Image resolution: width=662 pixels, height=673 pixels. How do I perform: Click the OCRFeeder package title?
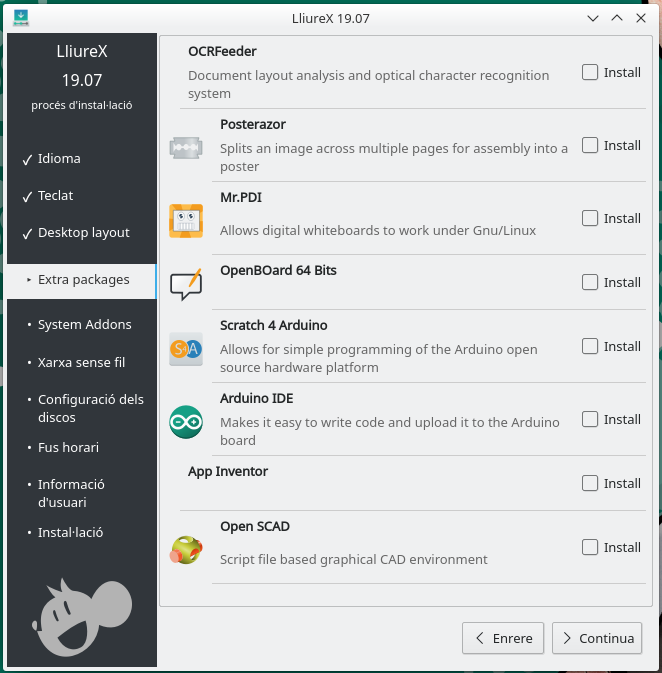point(222,51)
